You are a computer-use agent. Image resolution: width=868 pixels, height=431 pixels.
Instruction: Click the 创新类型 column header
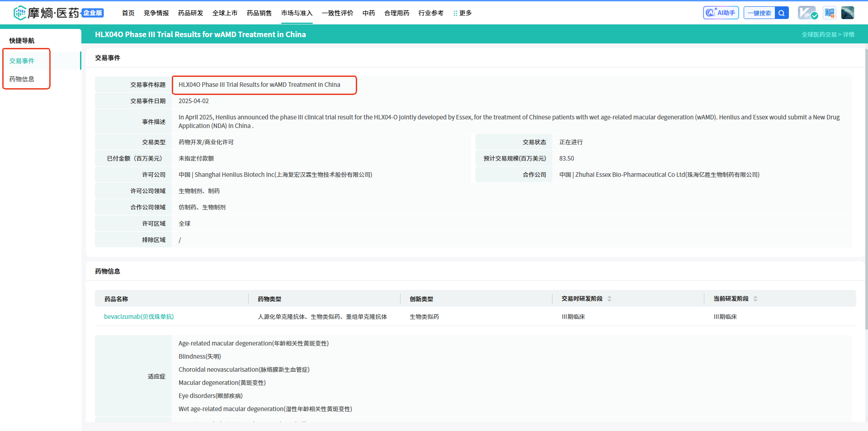(x=421, y=299)
